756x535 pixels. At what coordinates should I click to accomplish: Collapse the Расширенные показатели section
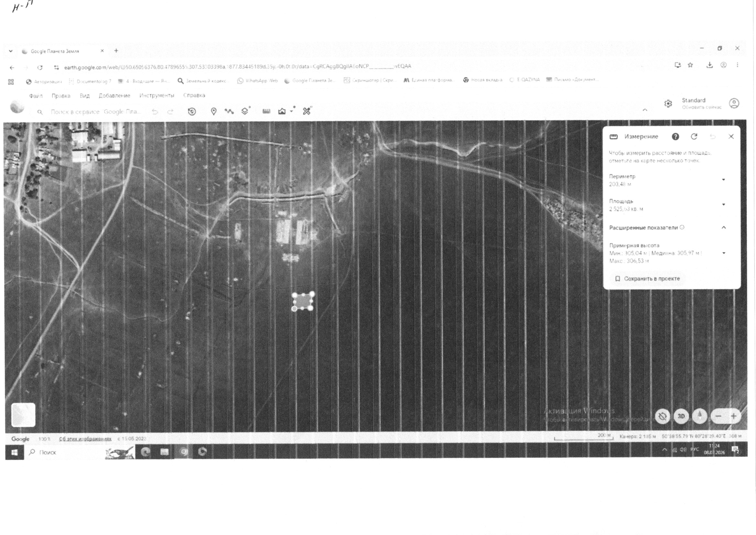click(724, 228)
